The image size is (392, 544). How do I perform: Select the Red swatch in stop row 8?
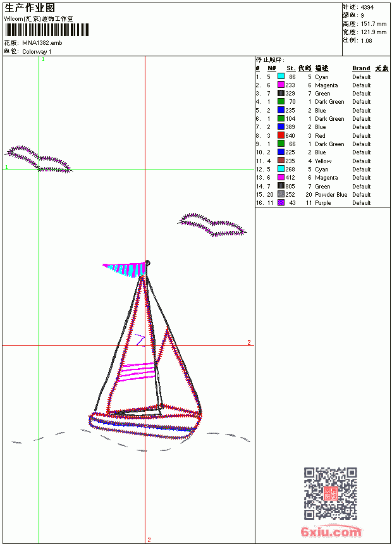coord(281,135)
